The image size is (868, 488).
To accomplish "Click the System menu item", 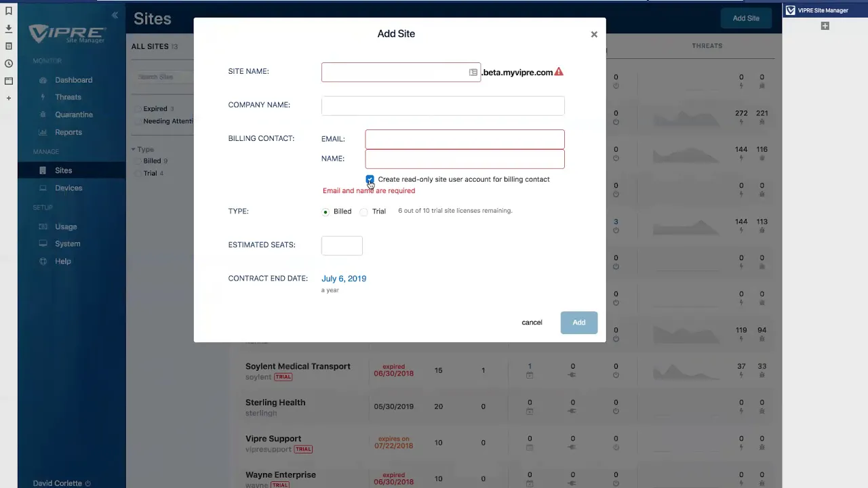I will (68, 243).
